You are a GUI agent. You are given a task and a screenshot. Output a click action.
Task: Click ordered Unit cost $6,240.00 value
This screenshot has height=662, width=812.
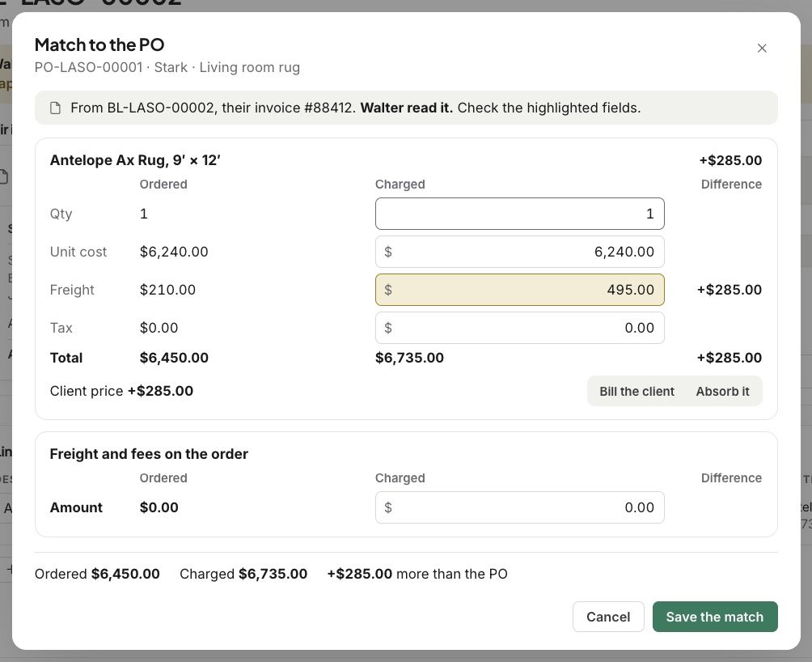tap(174, 252)
